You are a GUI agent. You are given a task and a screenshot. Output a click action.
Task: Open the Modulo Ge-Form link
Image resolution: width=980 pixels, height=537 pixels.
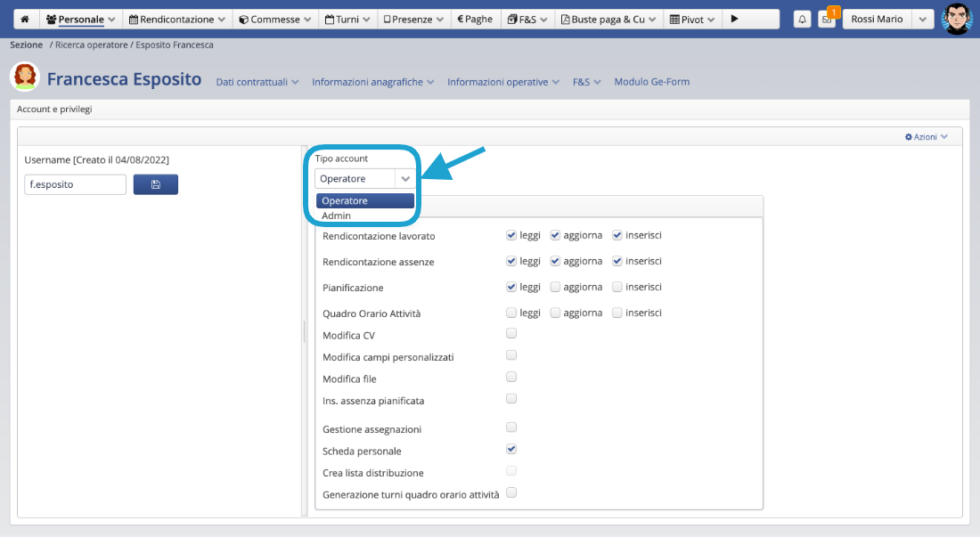(651, 82)
